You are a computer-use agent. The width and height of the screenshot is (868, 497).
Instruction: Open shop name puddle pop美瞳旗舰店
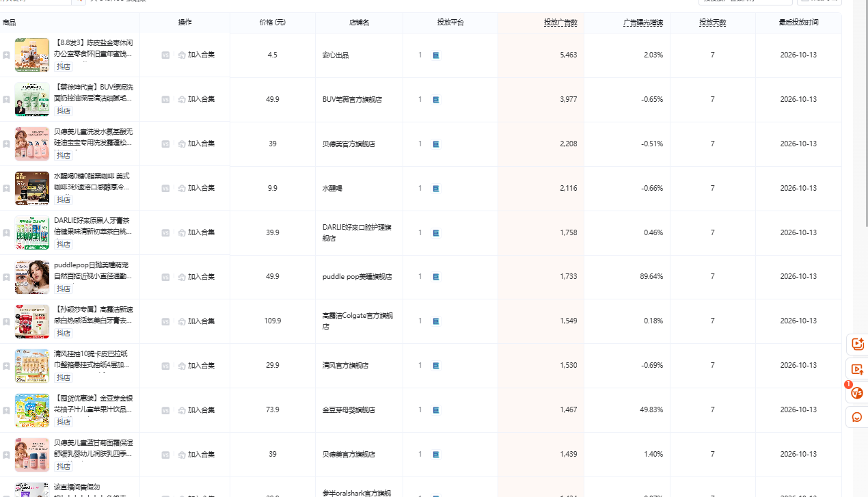pos(357,277)
